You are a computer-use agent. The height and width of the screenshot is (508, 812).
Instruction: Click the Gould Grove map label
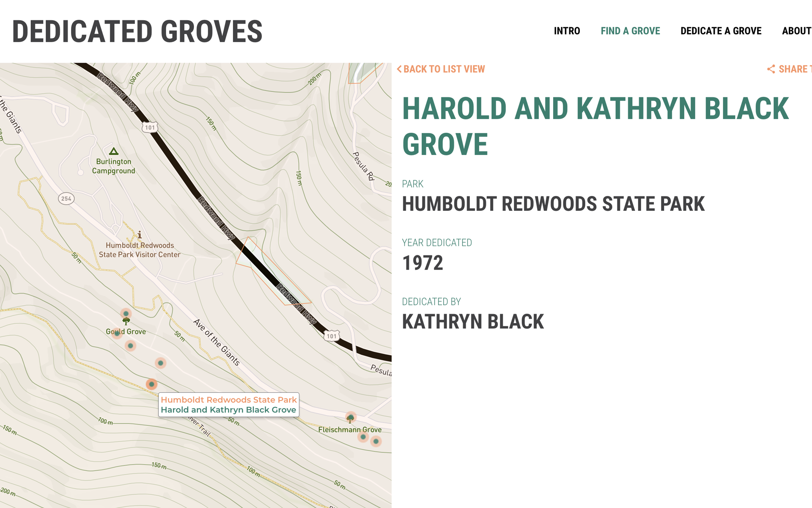126,331
